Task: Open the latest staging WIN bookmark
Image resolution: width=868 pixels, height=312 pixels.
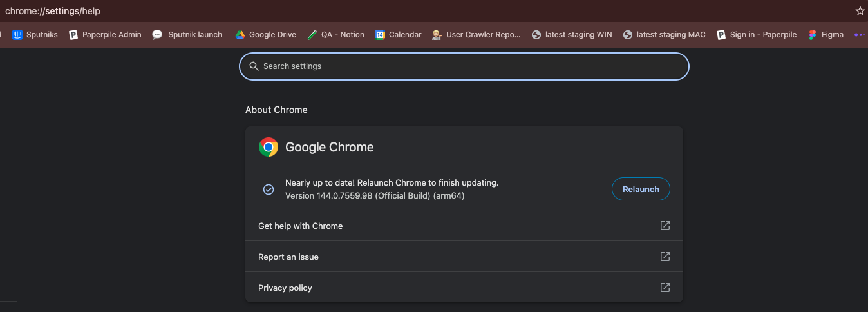Action: click(572, 35)
